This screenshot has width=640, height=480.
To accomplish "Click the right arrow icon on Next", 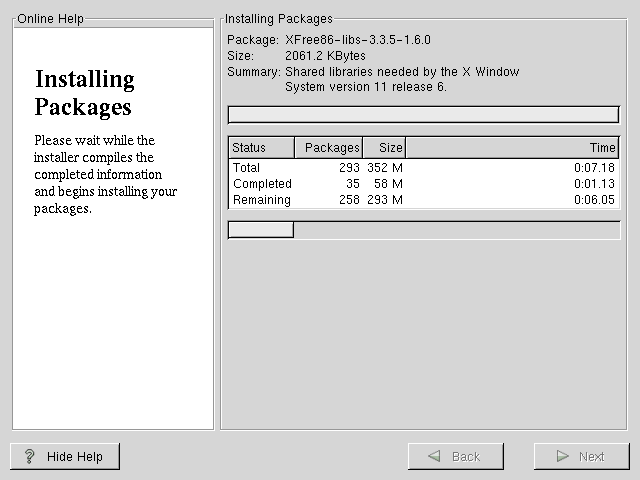I will [565, 457].
